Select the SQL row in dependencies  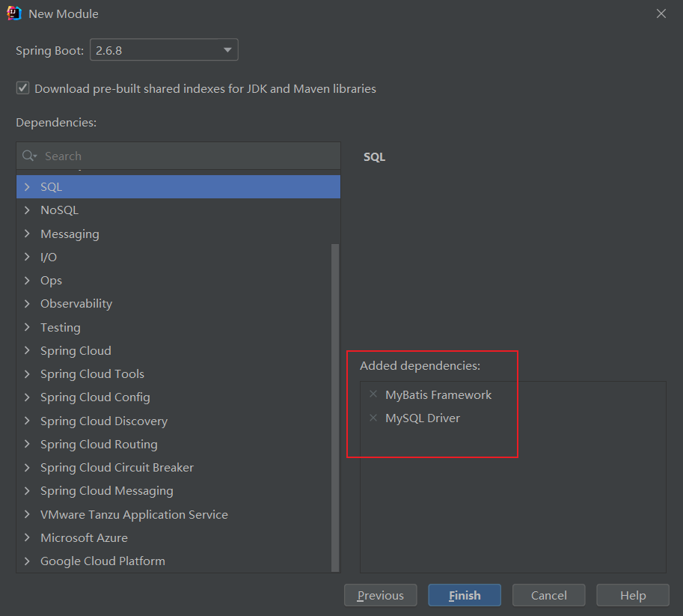[178, 187]
